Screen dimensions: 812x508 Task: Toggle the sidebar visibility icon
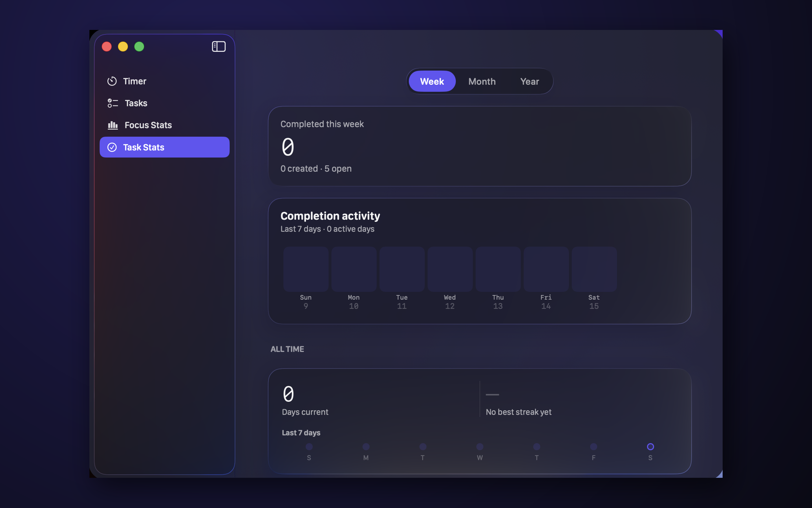coord(219,46)
